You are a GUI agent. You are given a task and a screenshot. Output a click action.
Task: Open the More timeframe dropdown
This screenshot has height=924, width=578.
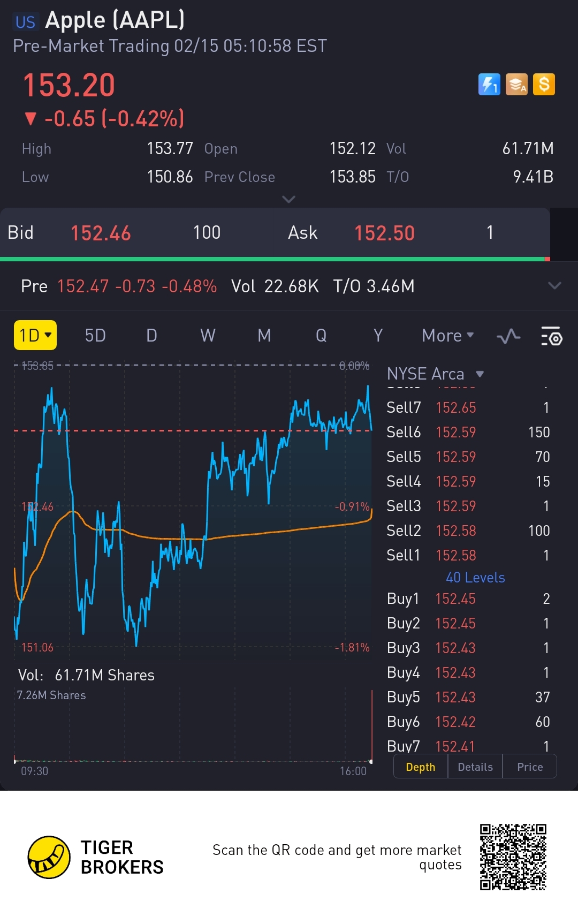pyautogui.click(x=448, y=336)
